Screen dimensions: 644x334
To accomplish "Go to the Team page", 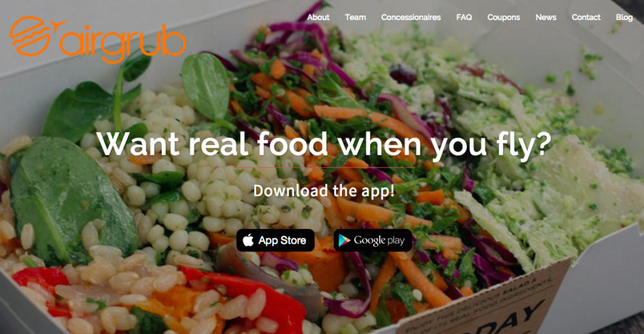I will click(355, 17).
